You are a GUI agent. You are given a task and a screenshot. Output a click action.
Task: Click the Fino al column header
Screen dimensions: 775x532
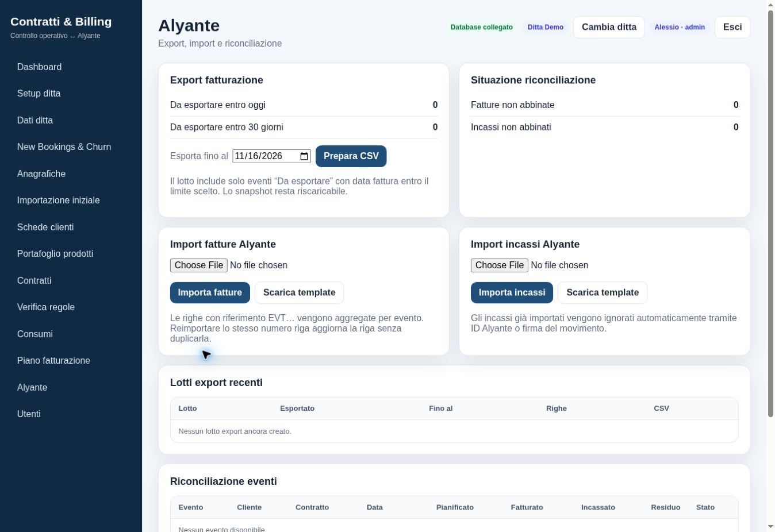click(x=440, y=408)
